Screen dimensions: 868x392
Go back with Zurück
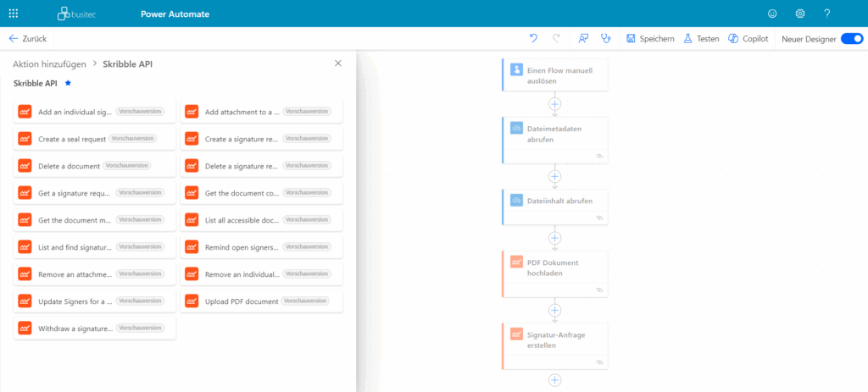(28, 39)
